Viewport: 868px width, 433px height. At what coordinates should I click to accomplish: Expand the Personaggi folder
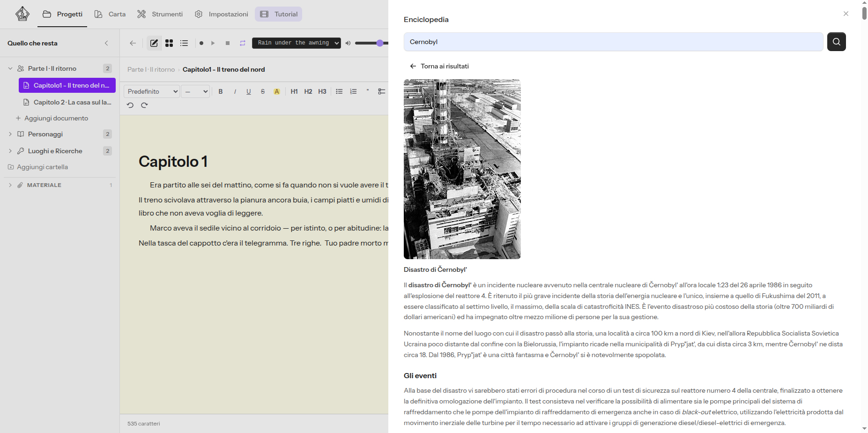pyautogui.click(x=10, y=134)
